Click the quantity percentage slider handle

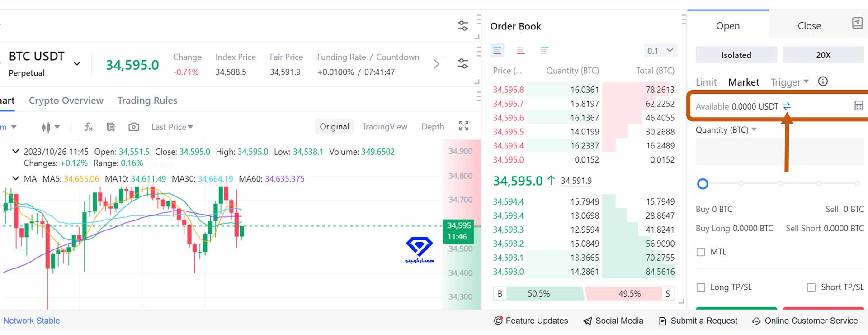[x=702, y=184]
